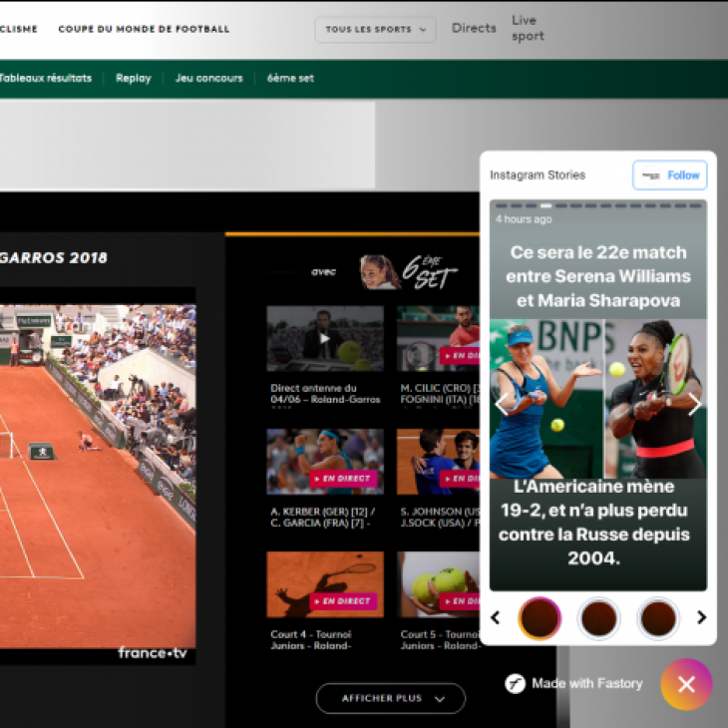The height and width of the screenshot is (728, 728).
Task: Click 'Direct antenne du 04/06 – Roland-Garros' title
Action: [x=325, y=394]
